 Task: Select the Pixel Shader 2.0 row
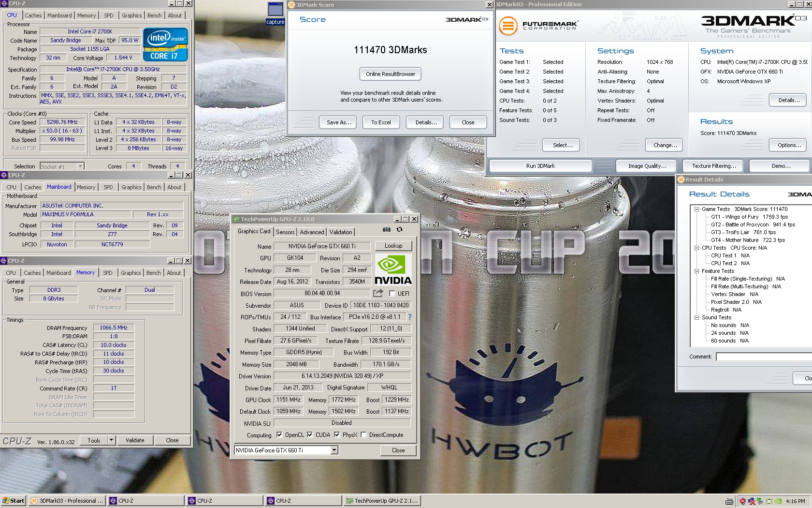[736, 302]
